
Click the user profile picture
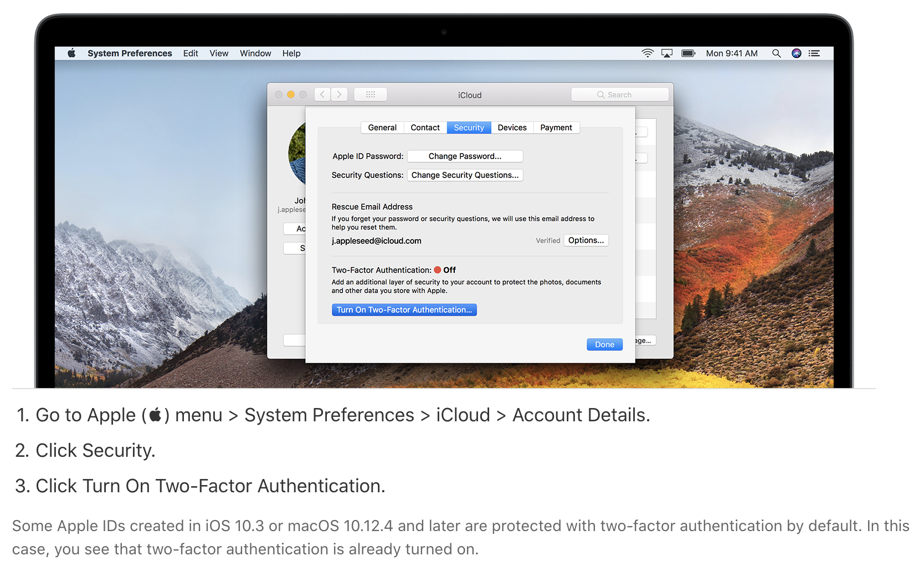(x=297, y=154)
